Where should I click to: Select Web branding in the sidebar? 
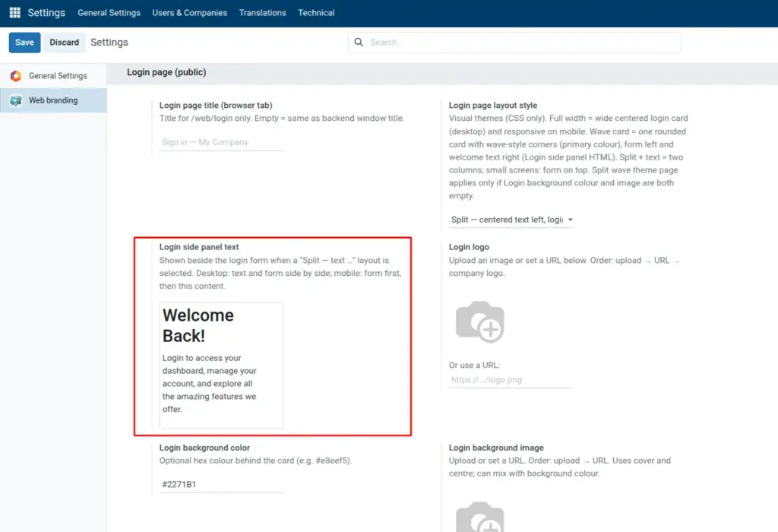(x=53, y=100)
